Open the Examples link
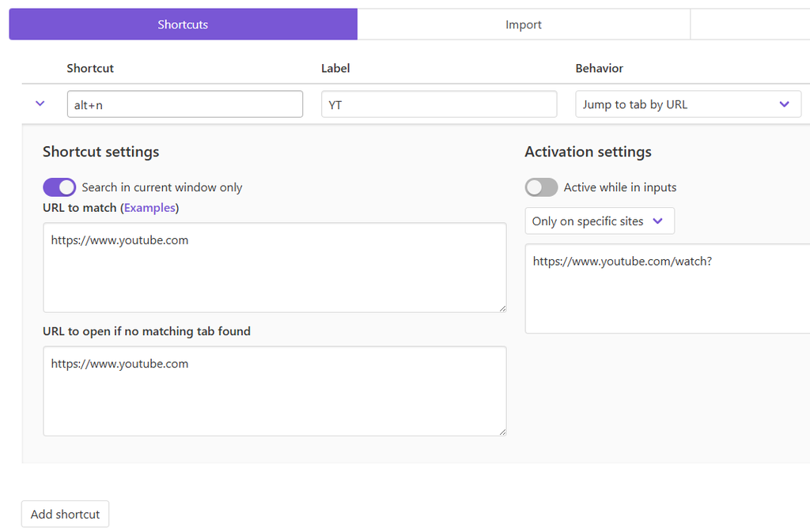Screen dimensions: 810x532 tap(150, 208)
